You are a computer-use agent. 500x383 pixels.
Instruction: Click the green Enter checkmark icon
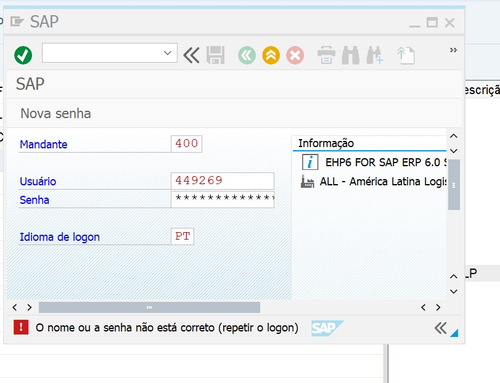pos(23,55)
